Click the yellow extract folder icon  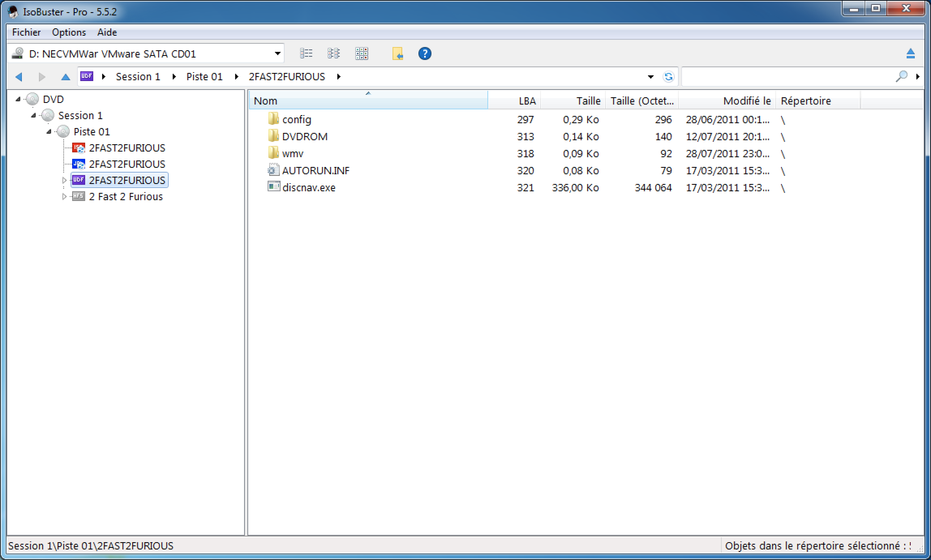[397, 53]
